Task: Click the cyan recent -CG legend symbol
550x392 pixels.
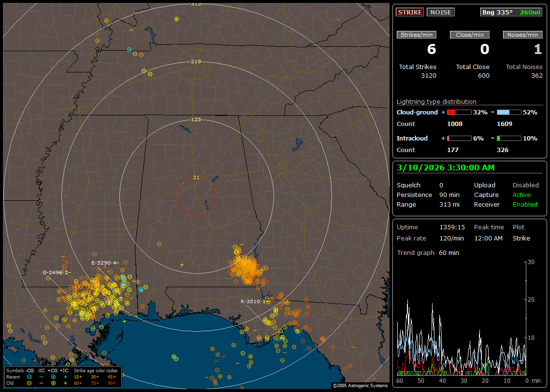Action: [29, 376]
